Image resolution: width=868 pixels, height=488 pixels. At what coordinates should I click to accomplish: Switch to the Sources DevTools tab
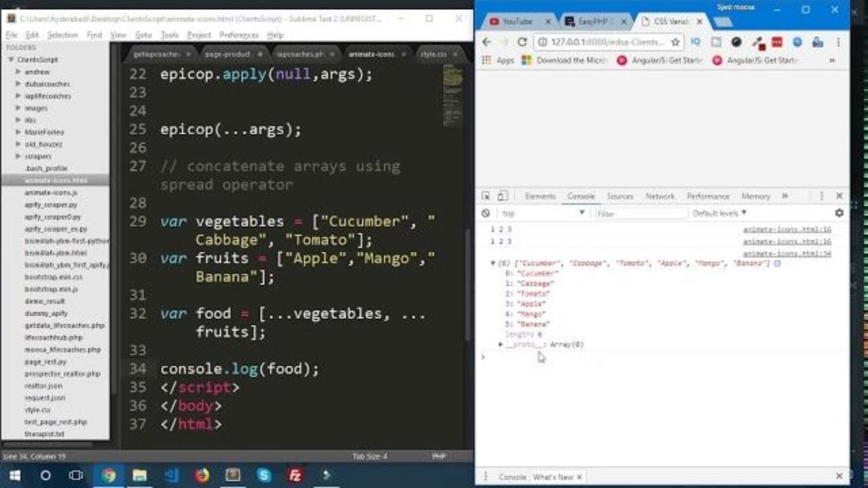[620, 196]
